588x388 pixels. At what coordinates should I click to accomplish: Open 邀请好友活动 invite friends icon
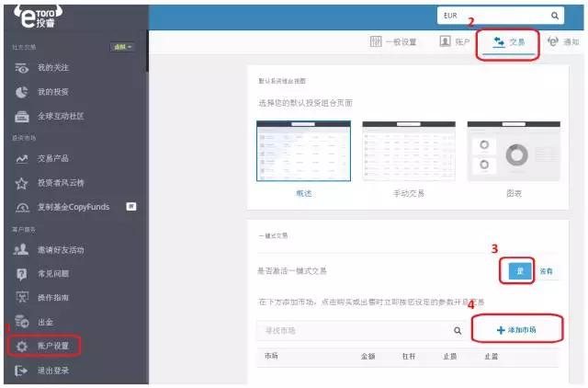pos(22,249)
